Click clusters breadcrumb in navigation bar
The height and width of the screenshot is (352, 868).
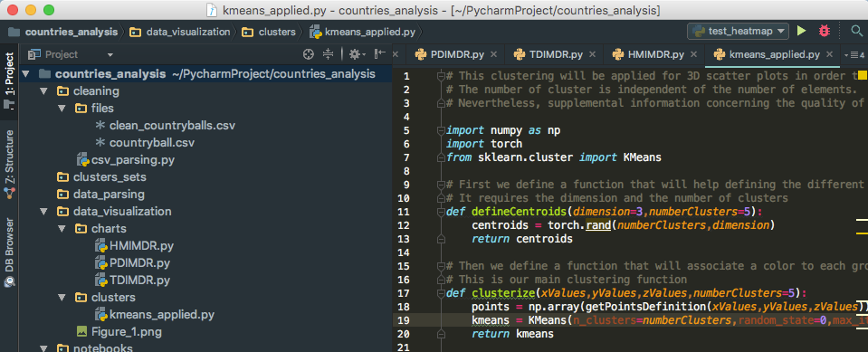[x=269, y=32]
